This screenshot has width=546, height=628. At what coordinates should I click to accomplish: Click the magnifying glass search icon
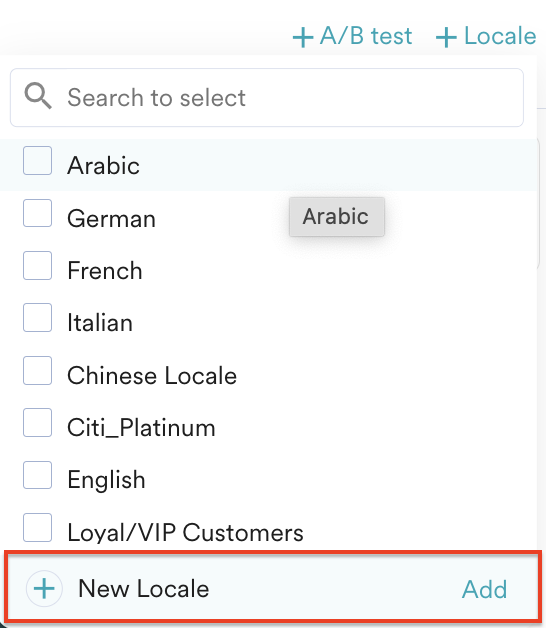pos(38,96)
